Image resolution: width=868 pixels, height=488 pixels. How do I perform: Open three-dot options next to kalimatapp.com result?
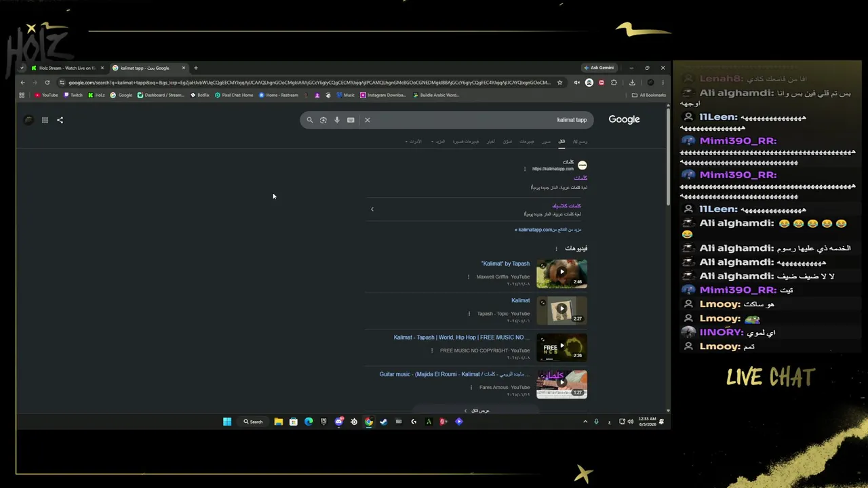coord(525,169)
